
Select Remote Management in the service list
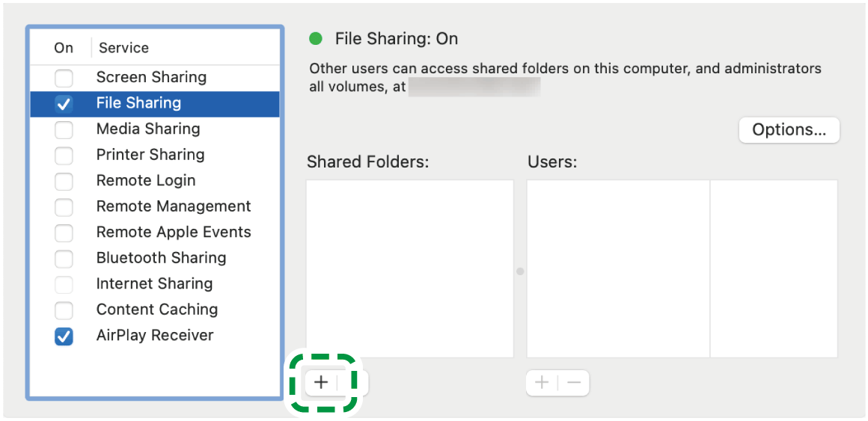[173, 206]
